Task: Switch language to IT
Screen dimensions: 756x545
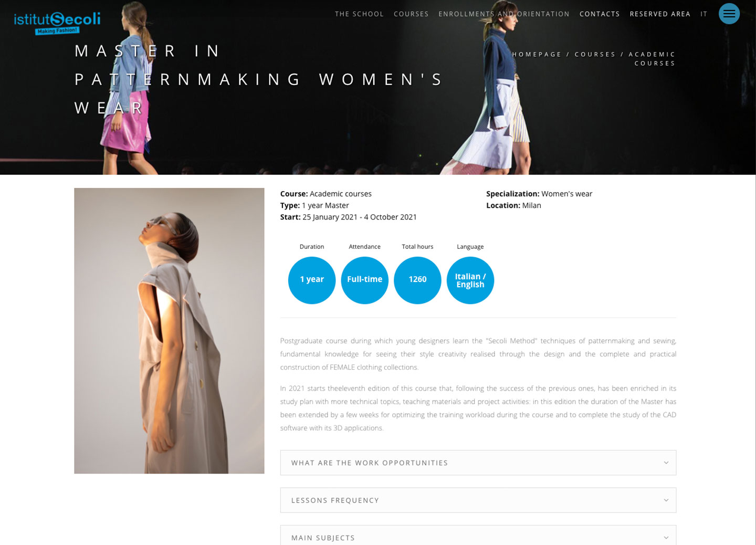Action: tap(704, 14)
